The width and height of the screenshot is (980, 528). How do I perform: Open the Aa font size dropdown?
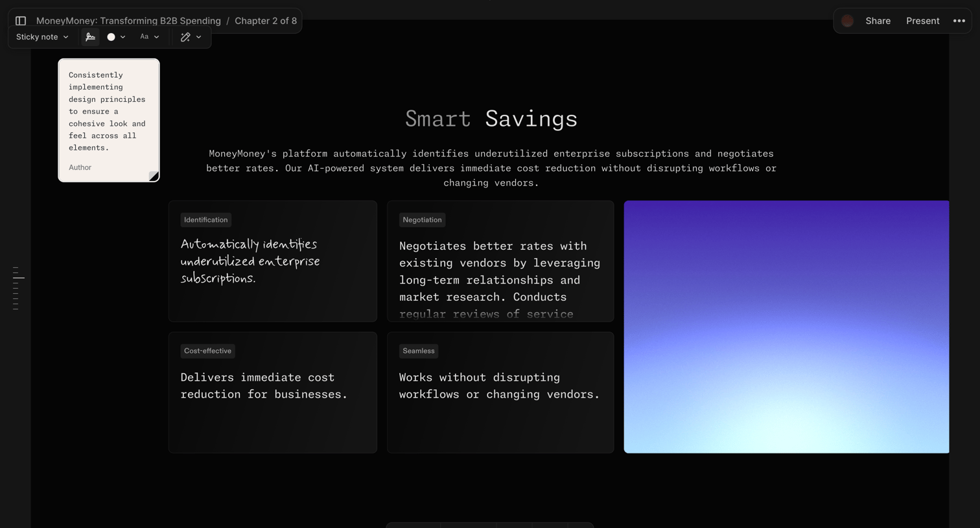(x=149, y=37)
